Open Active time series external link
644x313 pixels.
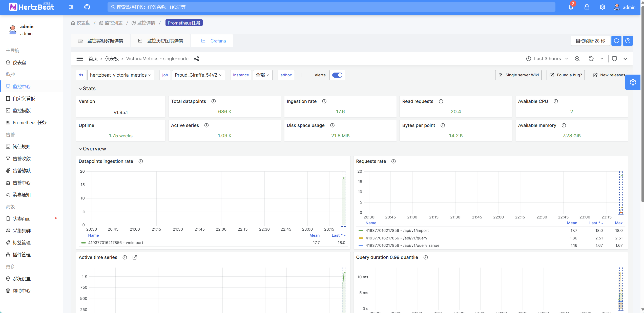point(135,257)
